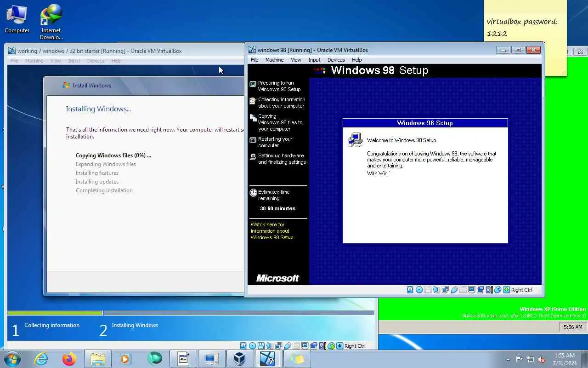This screenshot has width=588, height=368.
Task: Switch to Windows 7 VM taskbar button
Action: [268, 359]
